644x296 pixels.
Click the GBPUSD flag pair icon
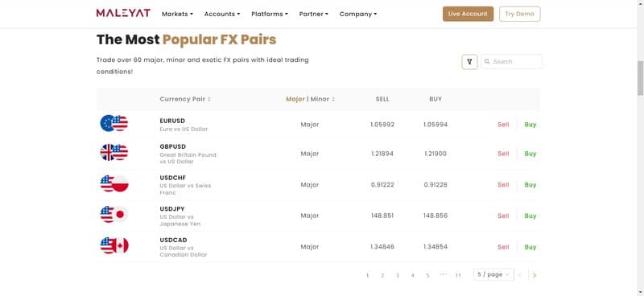click(114, 152)
